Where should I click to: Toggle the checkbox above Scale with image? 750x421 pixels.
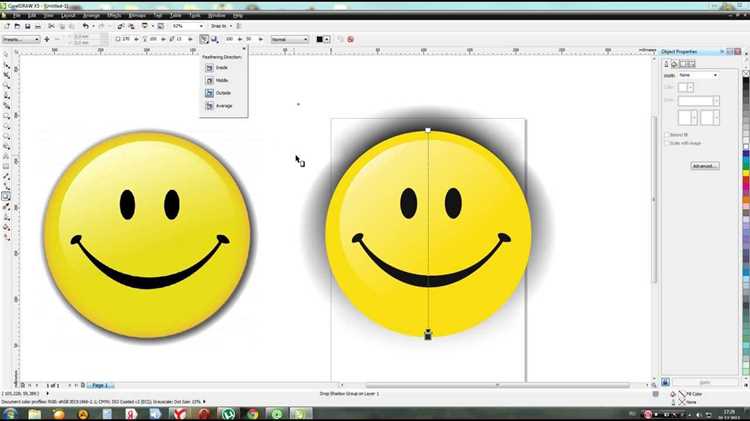(x=667, y=135)
